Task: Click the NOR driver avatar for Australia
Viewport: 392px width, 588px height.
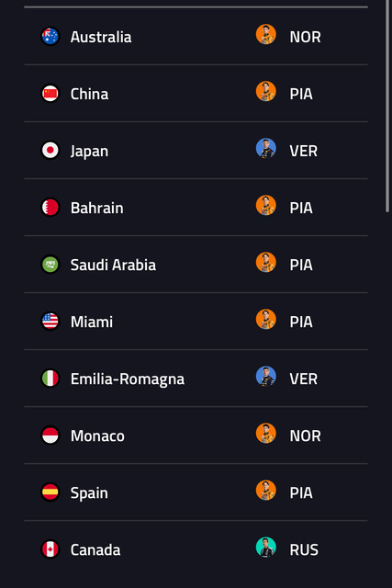Action: 266,35
